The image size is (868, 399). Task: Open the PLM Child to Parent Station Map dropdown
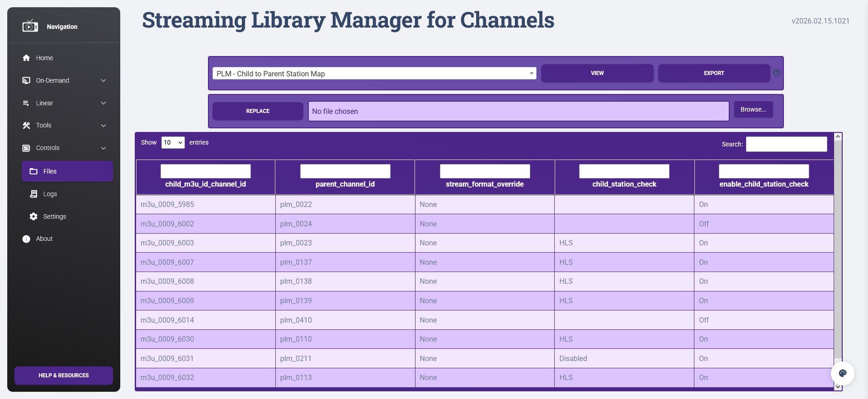[374, 74]
